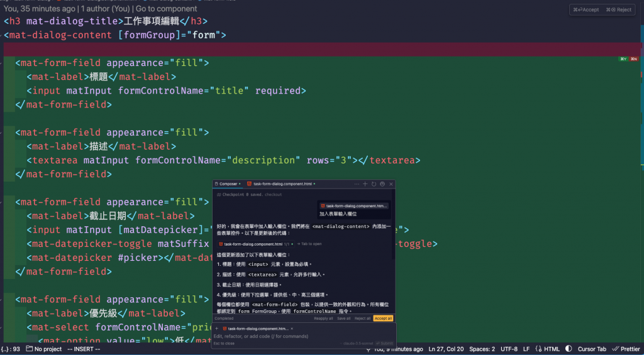Open composer history clock-arrow icon
Viewport: 644px width, 355px height.
click(374, 184)
